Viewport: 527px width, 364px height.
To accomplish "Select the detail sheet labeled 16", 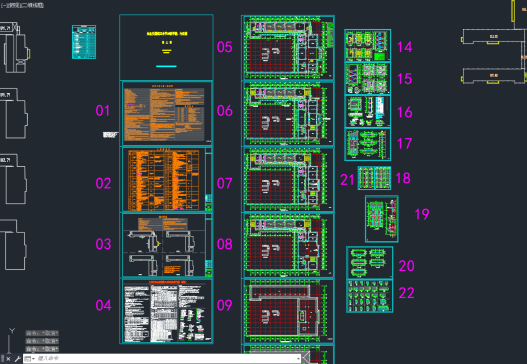I will pyautogui.click(x=367, y=111).
